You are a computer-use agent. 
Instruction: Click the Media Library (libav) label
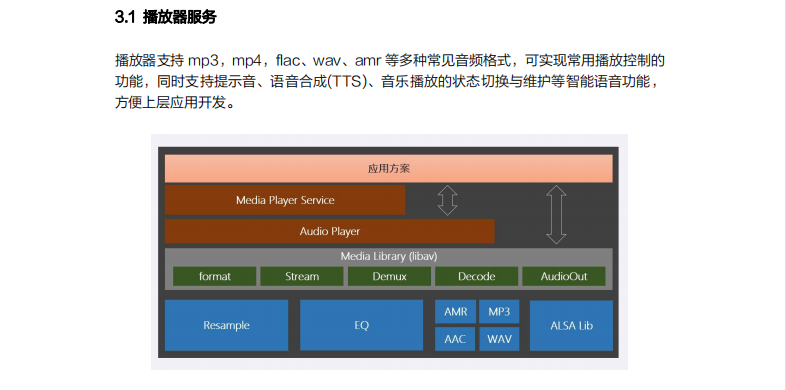pos(389,256)
